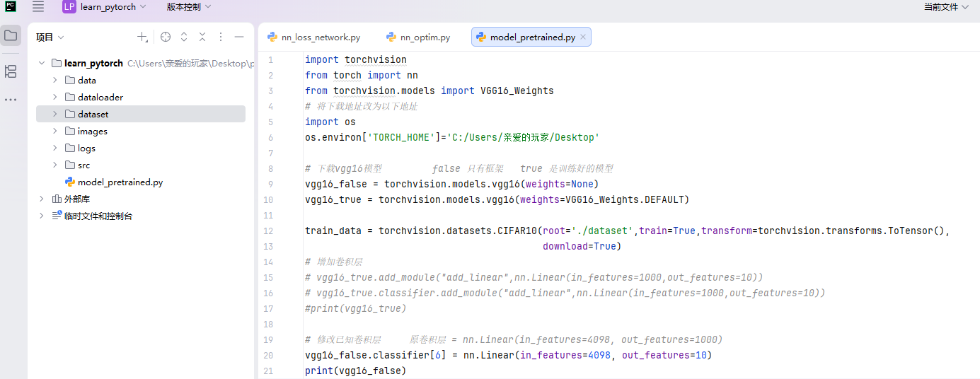Screen dimensions: 980x379
Task: Collapse all project tree items icon
Action: tap(202, 37)
